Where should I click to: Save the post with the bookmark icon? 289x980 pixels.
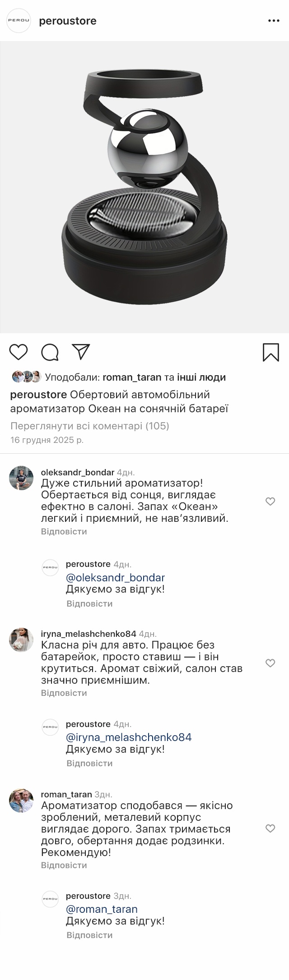pyautogui.click(x=270, y=352)
